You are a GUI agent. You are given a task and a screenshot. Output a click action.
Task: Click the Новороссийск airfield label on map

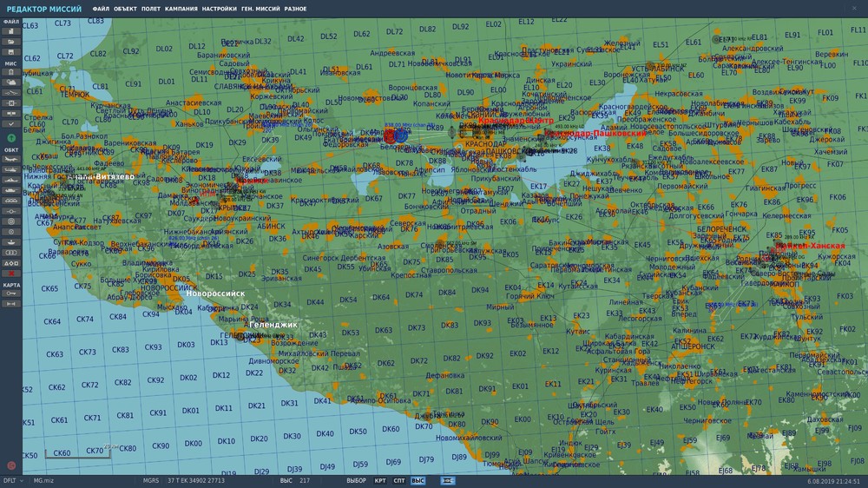tap(215, 293)
